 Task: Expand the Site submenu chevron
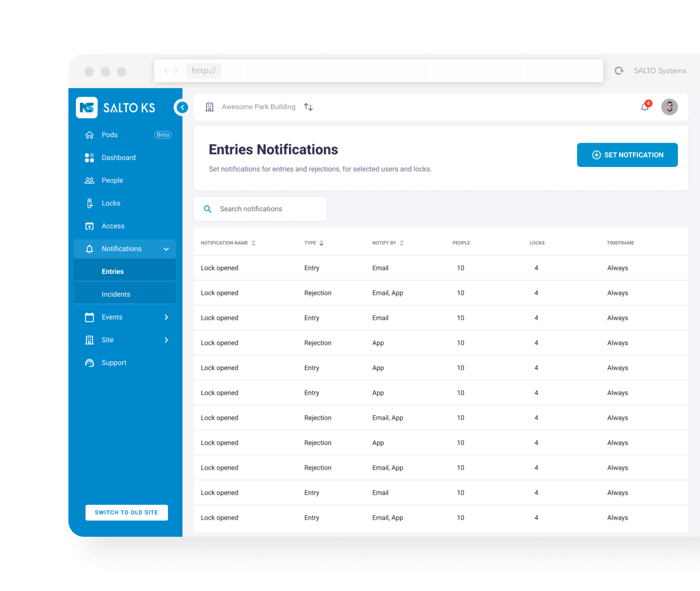click(x=166, y=340)
